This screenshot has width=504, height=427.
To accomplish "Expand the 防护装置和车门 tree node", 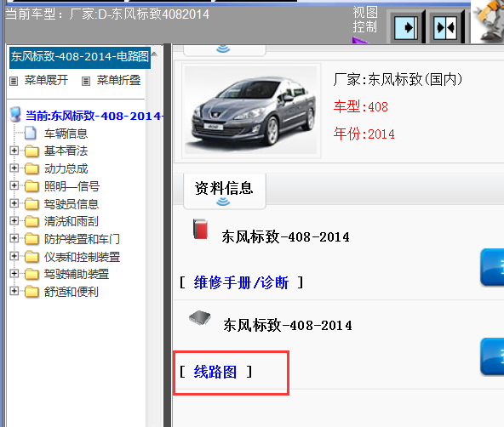I will coord(14,238).
